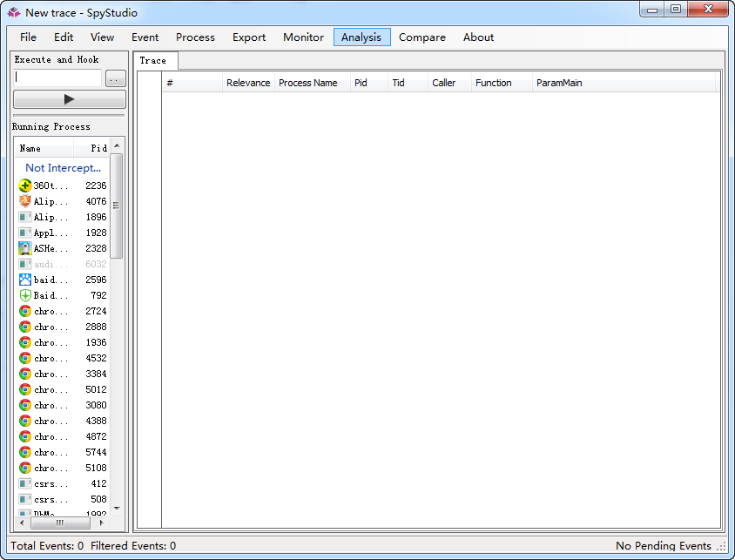
Task: Click the generic process icon for PID 1896
Action: pyautogui.click(x=25, y=217)
